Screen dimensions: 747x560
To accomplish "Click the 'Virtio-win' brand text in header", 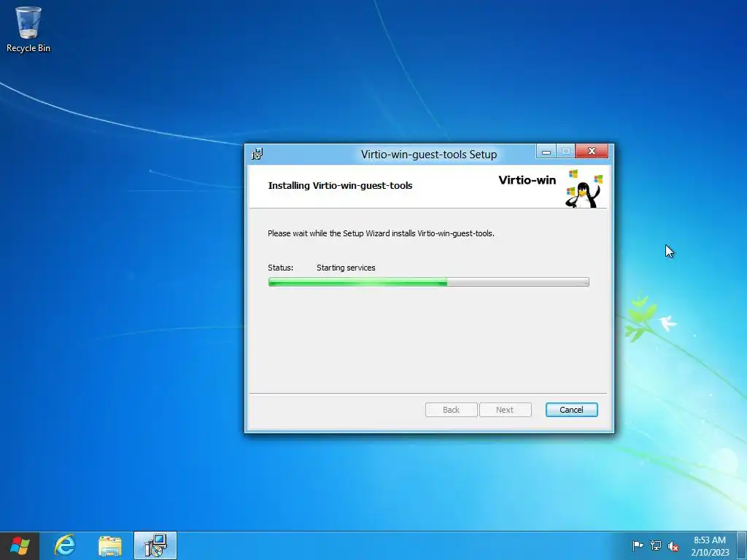I will 527,180.
